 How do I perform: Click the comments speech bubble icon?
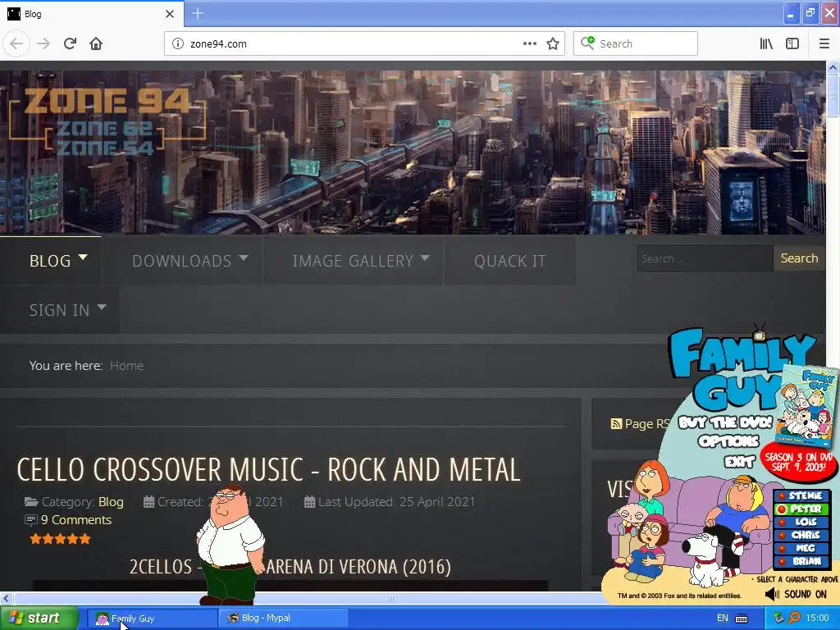pyautogui.click(x=31, y=519)
